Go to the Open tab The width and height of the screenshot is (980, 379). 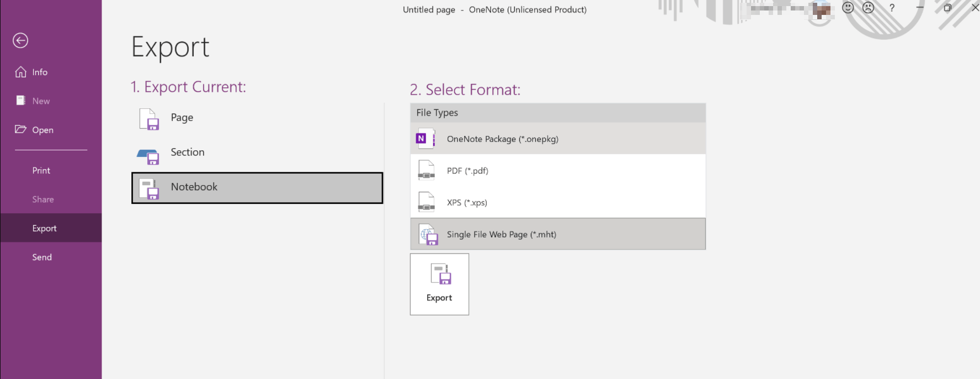pos(51,130)
